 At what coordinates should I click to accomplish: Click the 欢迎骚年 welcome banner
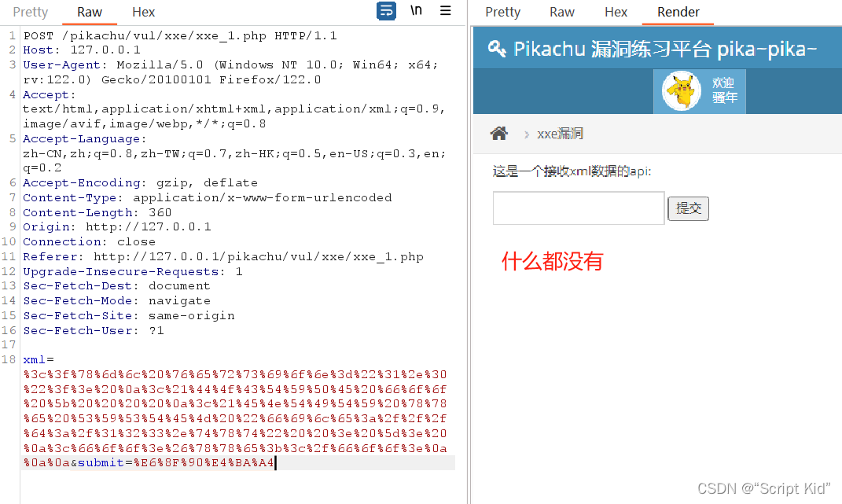pos(724,91)
